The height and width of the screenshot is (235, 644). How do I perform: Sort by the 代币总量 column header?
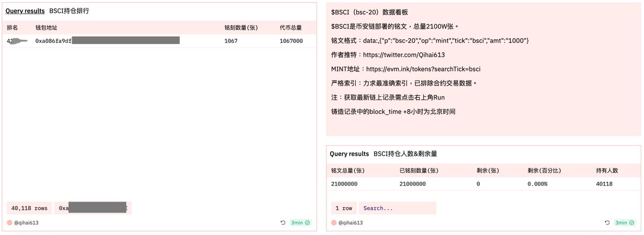click(291, 27)
